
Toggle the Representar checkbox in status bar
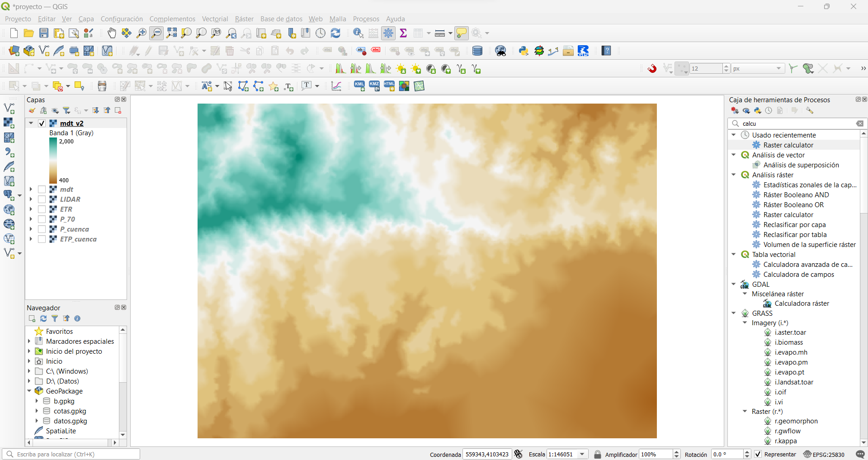[757, 454]
